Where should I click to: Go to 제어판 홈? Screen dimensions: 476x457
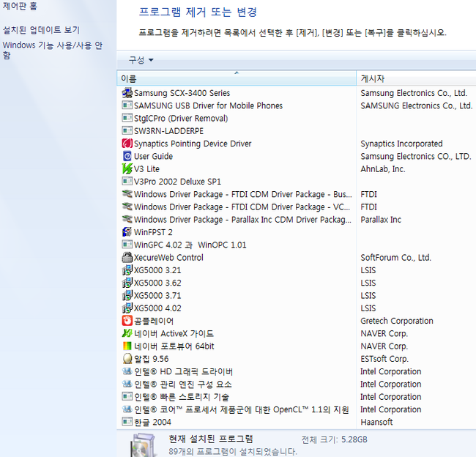(x=20, y=6)
